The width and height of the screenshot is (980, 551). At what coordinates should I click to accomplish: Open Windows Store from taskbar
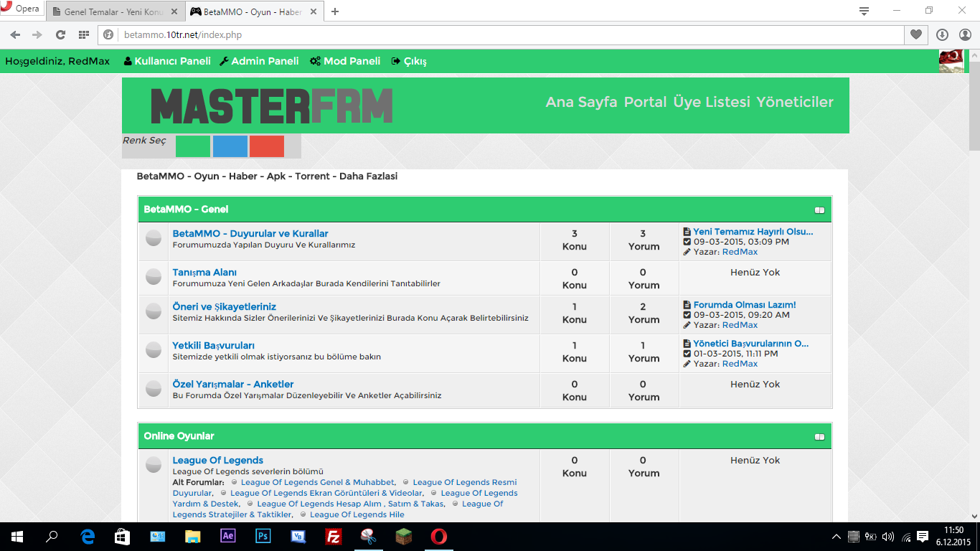coord(123,537)
